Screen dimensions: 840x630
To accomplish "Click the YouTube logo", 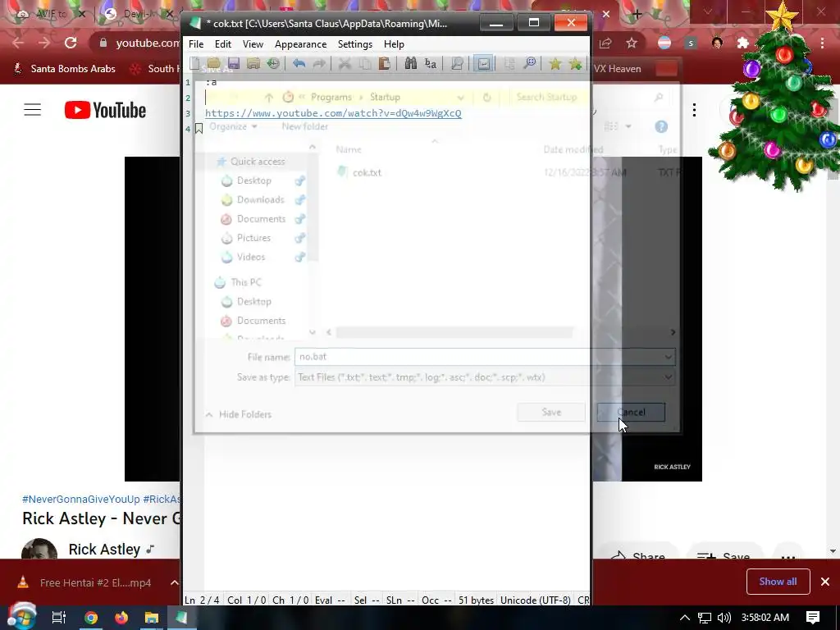I will click(105, 110).
